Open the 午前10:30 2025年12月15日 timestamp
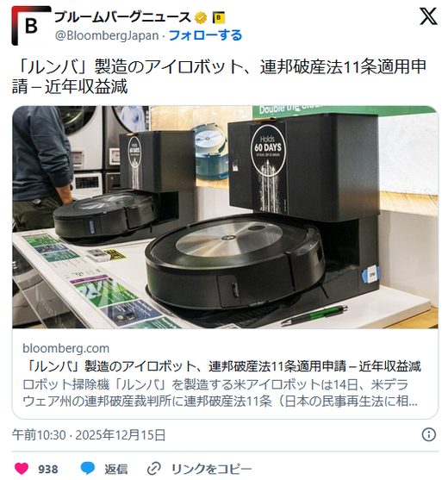 point(89,435)
